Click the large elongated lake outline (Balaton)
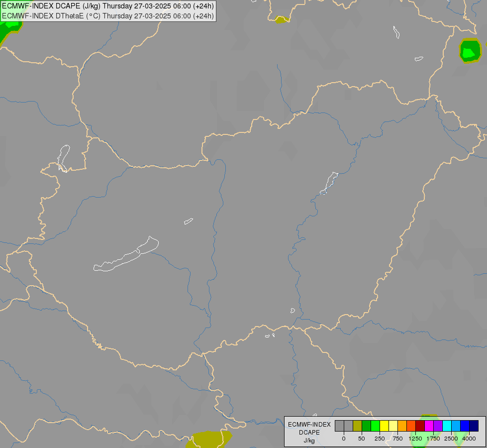 (x=126, y=254)
